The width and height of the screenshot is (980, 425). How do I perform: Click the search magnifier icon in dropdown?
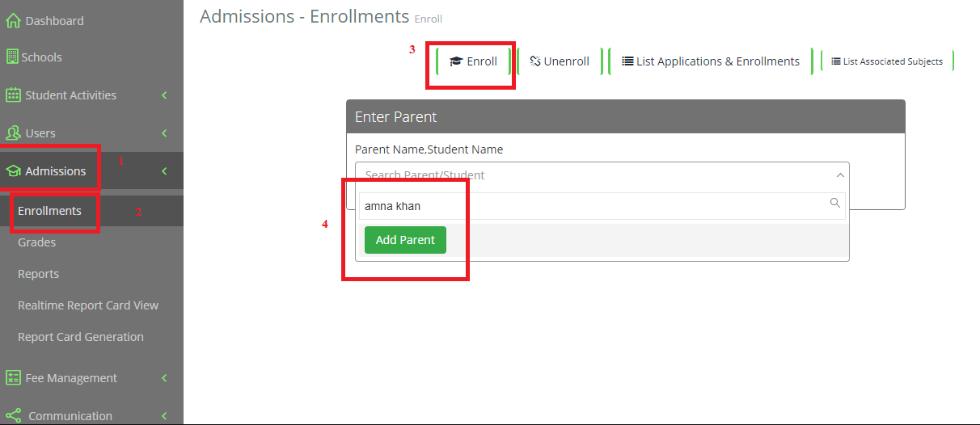pyautogui.click(x=835, y=204)
